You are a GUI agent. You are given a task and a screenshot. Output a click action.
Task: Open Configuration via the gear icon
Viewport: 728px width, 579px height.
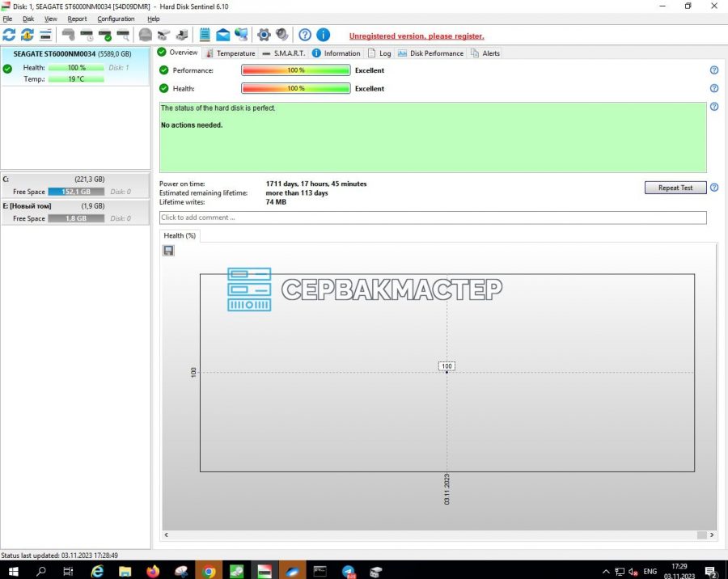264,35
